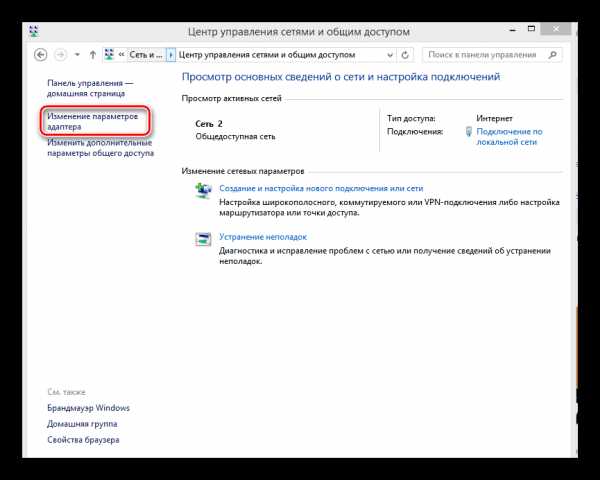Refresh the Control Panel view
The image size is (600, 480).
405,55
